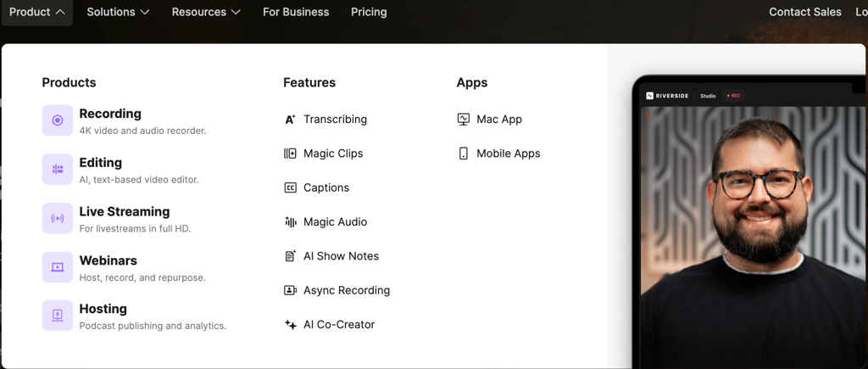Click the Captions CC icon
868x369 pixels.
click(290, 187)
